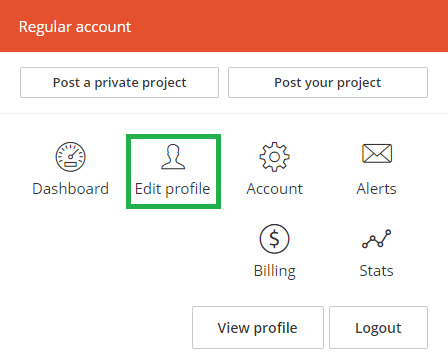Open the Account gear icon
Viewport: 448px width, 363px height.
pyautogui.click(x=274, y=157)
